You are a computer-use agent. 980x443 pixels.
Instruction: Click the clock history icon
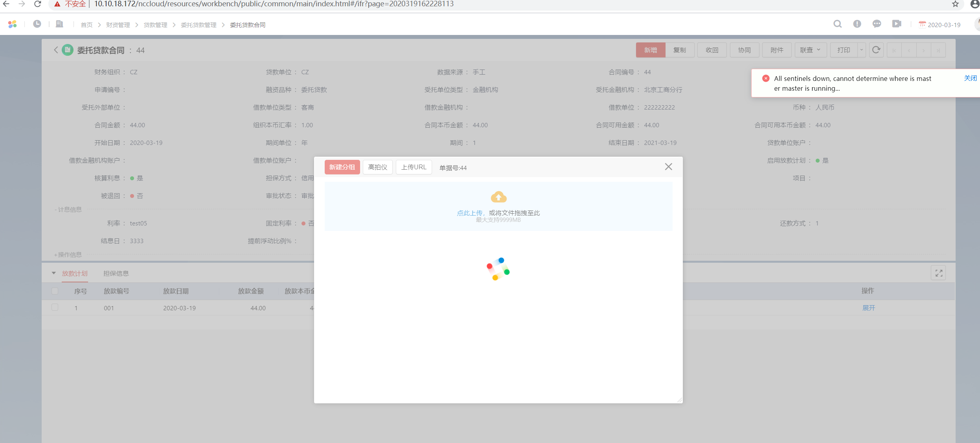[37, 24]
